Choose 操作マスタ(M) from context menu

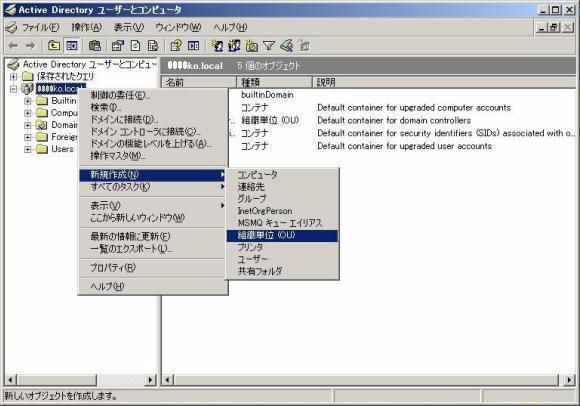153,156
